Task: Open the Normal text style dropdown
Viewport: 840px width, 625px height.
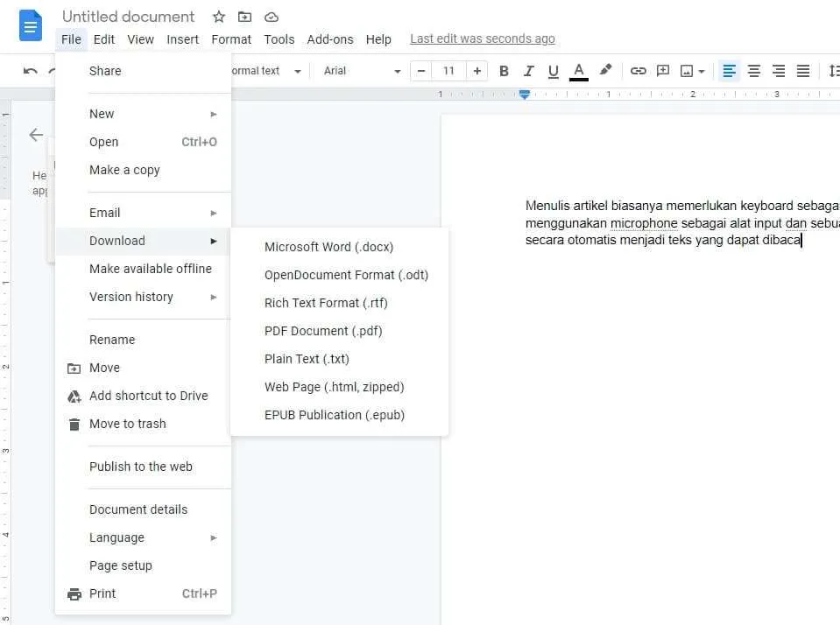Action: (267, 71)
